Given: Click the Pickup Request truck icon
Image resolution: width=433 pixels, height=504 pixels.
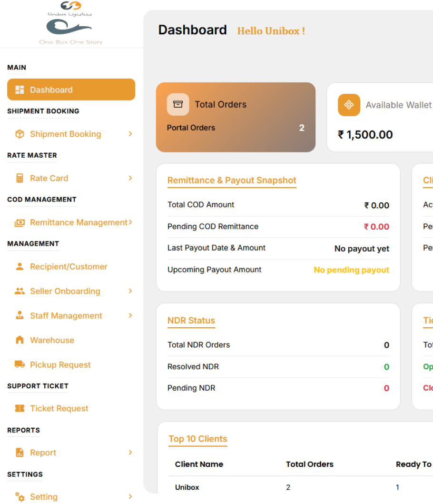Looking at the screenshot, I should [20, 364].
